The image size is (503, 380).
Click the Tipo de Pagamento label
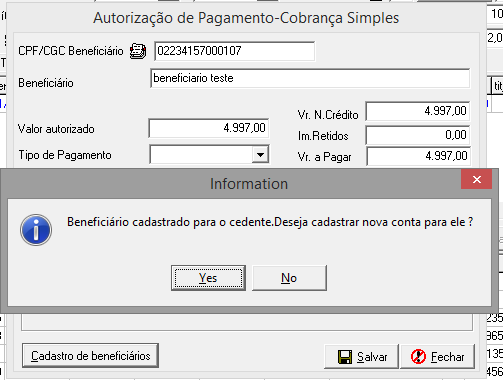65,155
